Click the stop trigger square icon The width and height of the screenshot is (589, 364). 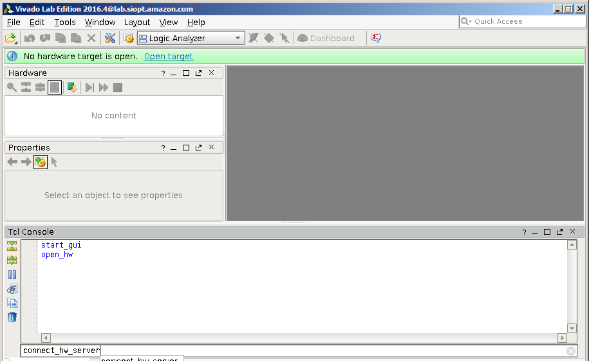tap(118, 87)
